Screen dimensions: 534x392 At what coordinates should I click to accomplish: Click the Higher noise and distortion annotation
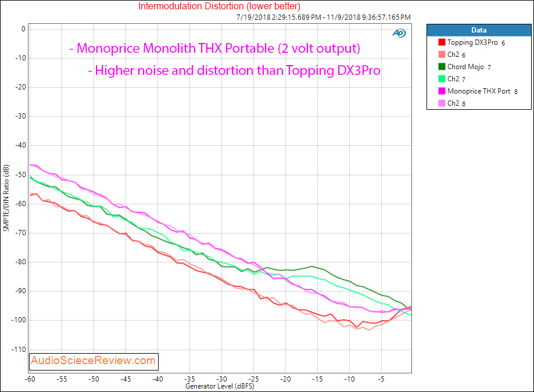pos(234,70)
